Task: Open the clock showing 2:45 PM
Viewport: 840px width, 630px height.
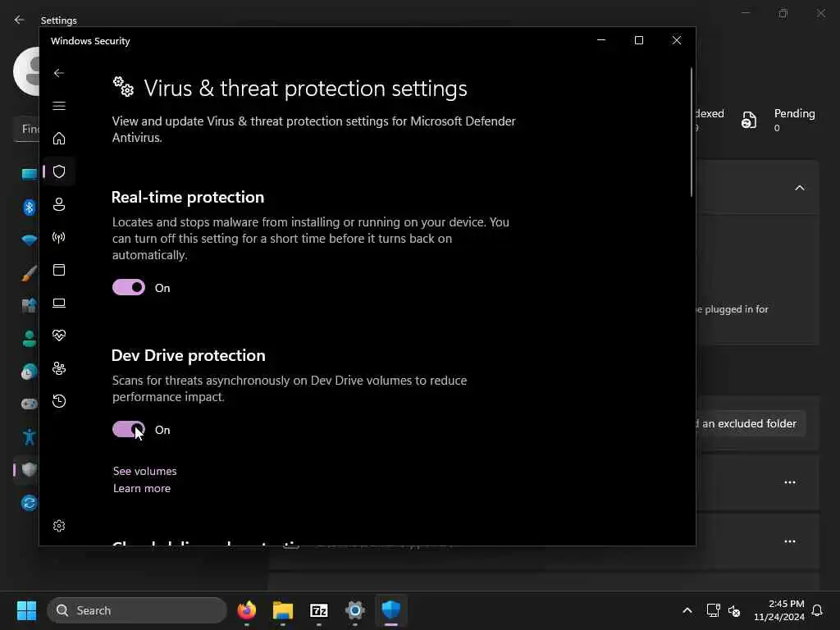Action: click(779, 610)
